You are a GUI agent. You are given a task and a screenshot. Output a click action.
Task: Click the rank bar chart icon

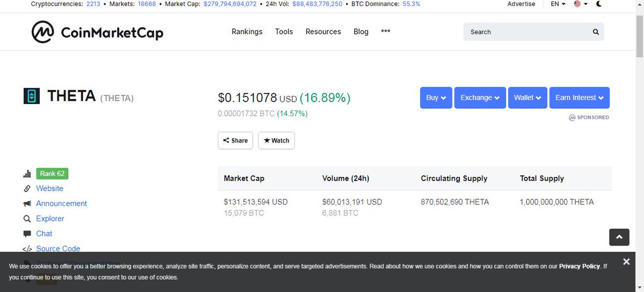pos(27,174)
